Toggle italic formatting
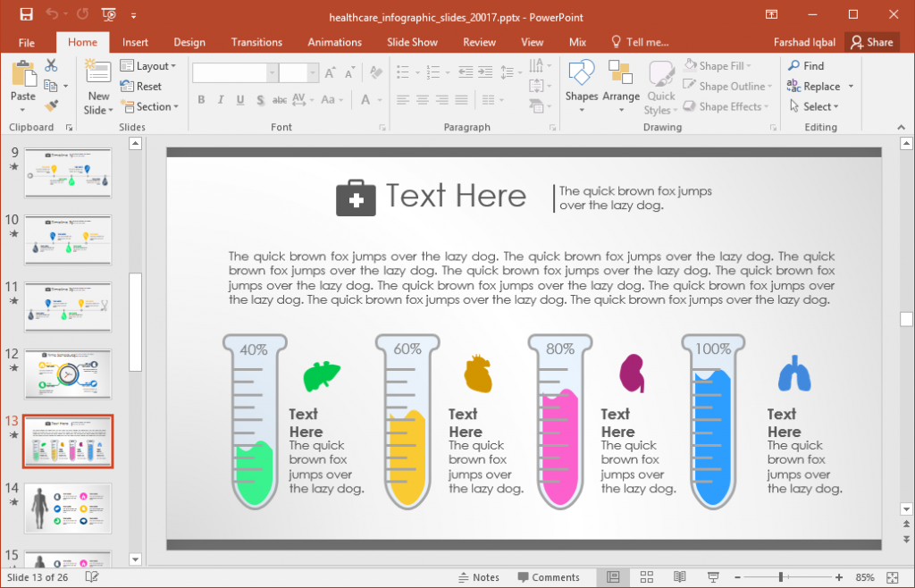This screenshot has width=915, height=588. (220, 100)
